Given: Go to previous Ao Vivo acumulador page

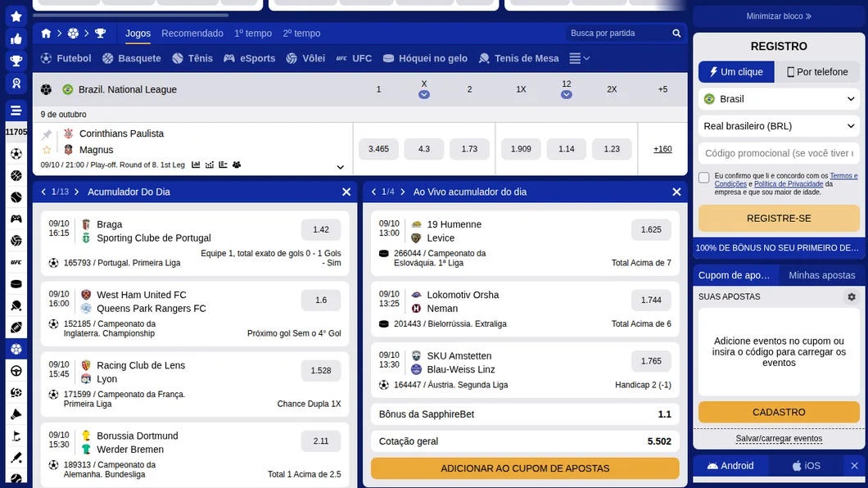Looking at the screenshot, I should pyautogui.click(x=373, y=192).
